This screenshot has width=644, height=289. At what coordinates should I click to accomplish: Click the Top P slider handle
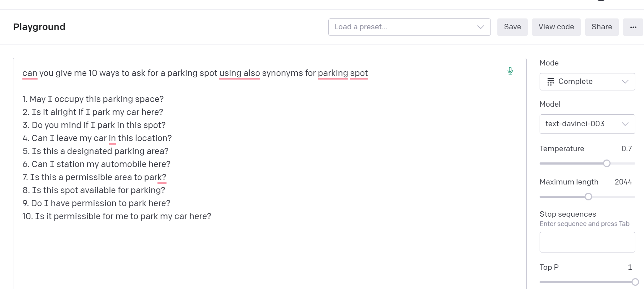(635, 282)
